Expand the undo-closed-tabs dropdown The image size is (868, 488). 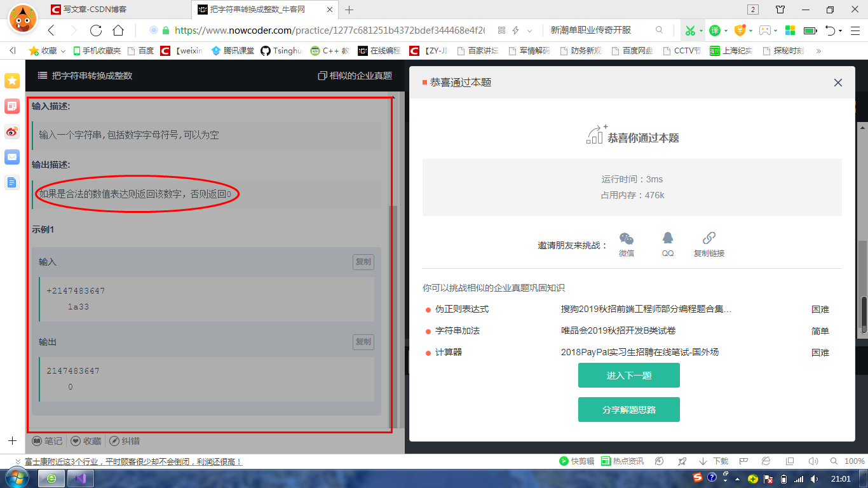coord(841,30)
